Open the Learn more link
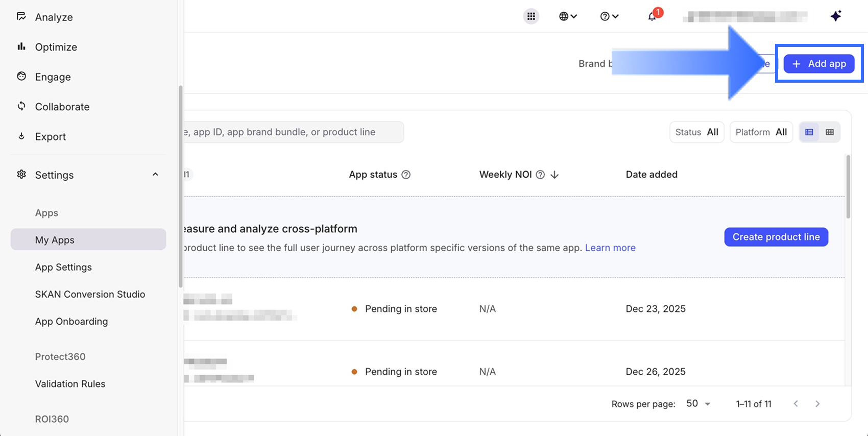868x436 pixels. coord(610,248)
